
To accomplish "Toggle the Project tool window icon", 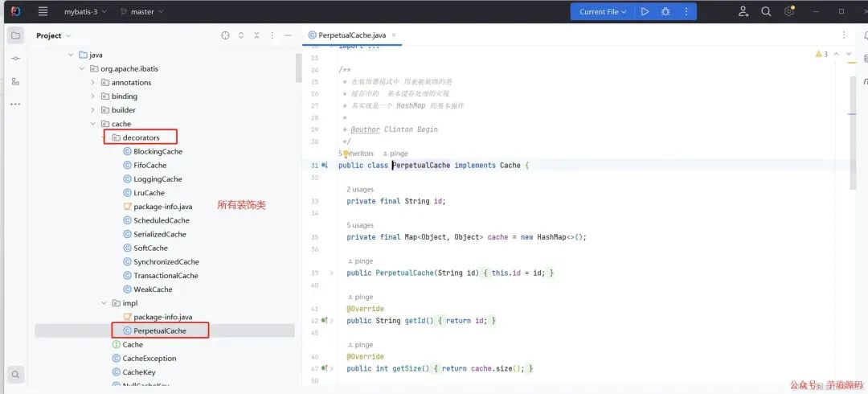I will [x=15, y=35].
